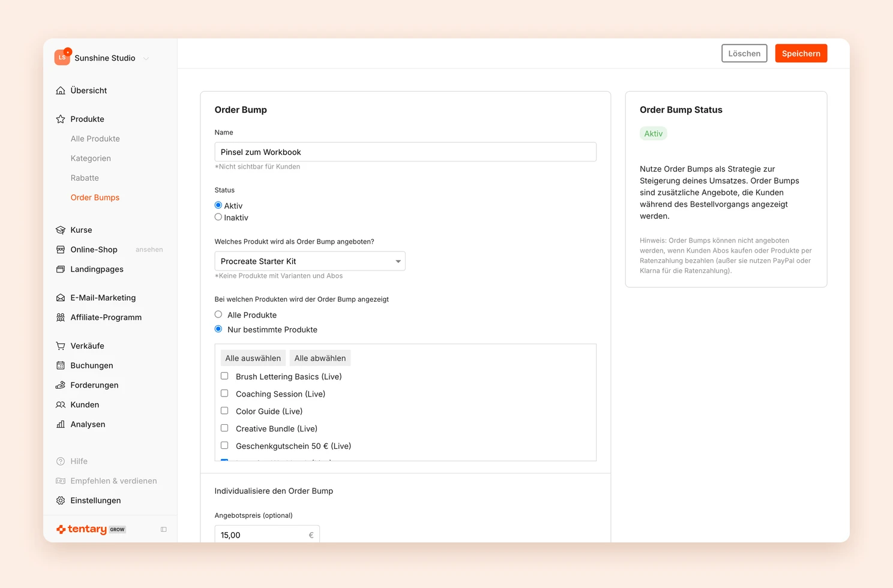Check Coaching Session (Live) checkbox
This screenshot has width=893, height=588.
click(x=224, y=394)
